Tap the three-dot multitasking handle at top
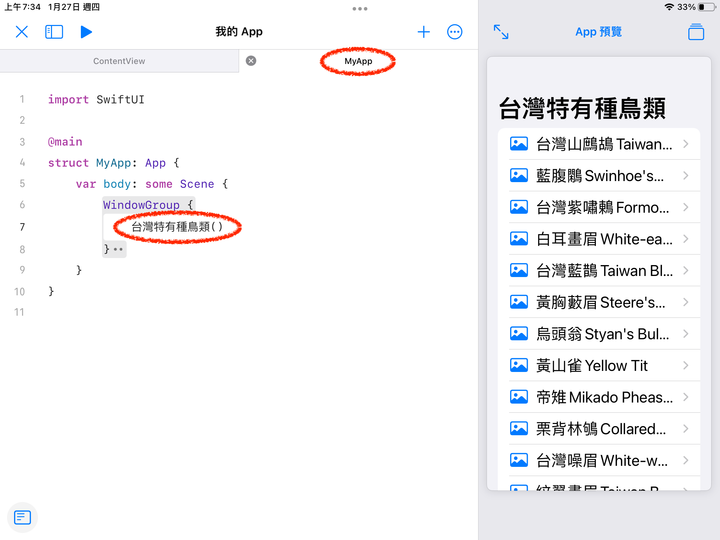 coord(360,9)
